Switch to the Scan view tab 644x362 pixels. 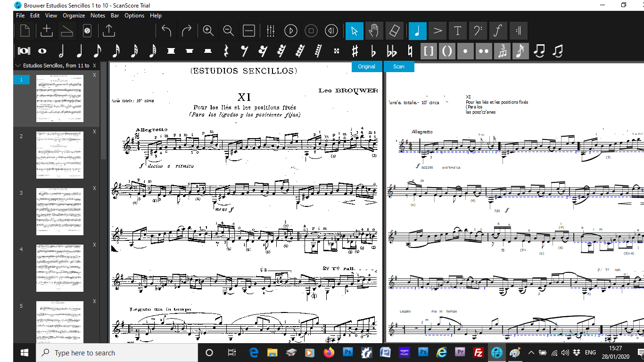(399, 66)
